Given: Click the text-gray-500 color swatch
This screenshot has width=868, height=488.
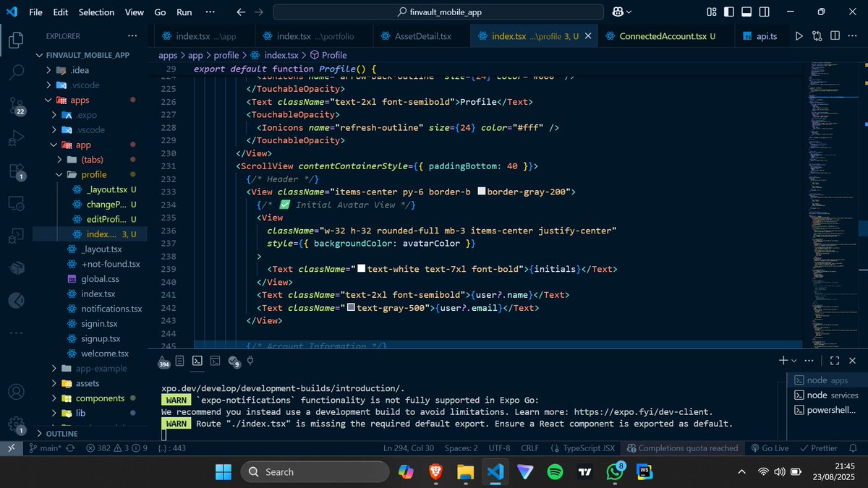Looking at the screenshot, I should point(350,308).
